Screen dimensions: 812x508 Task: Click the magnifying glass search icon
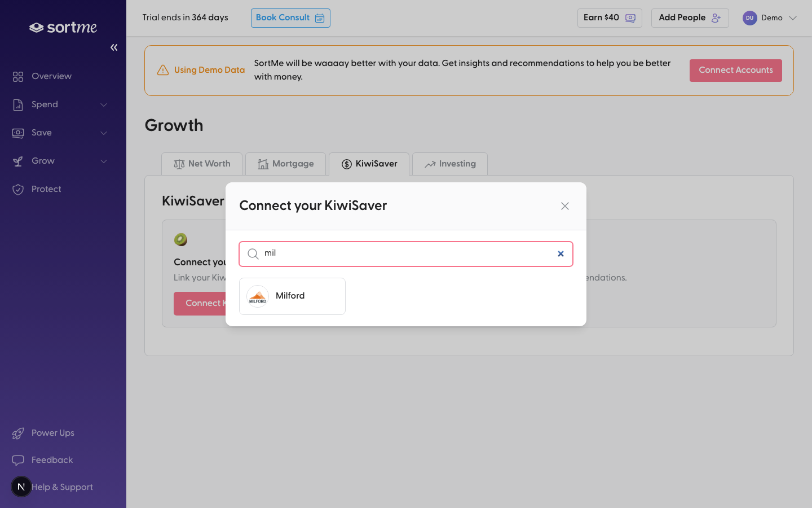tap(253, 254)
